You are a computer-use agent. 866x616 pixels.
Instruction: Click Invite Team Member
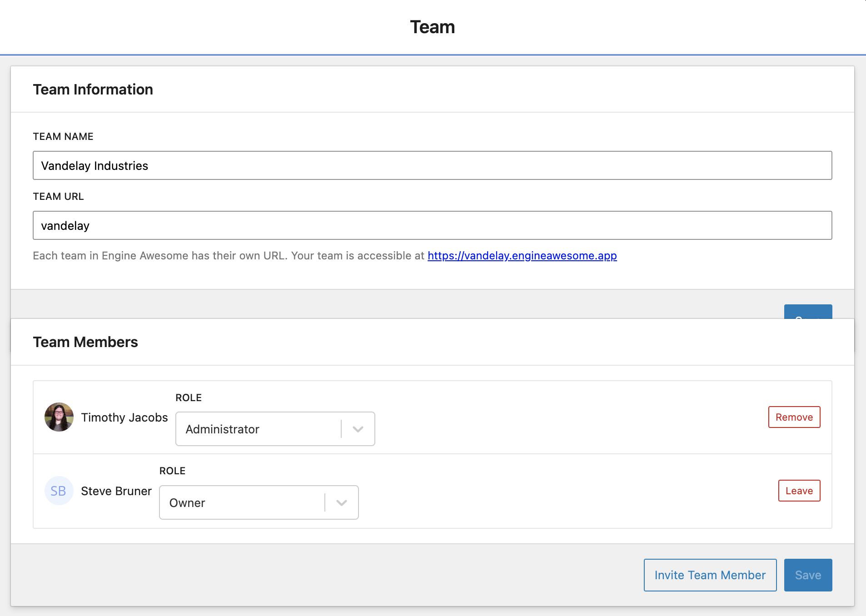(x=710, y=575)
